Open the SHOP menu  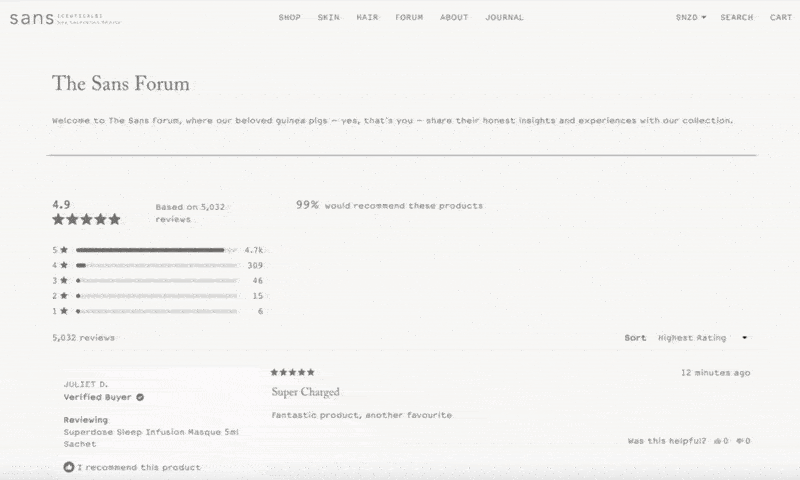coord(289,17)
